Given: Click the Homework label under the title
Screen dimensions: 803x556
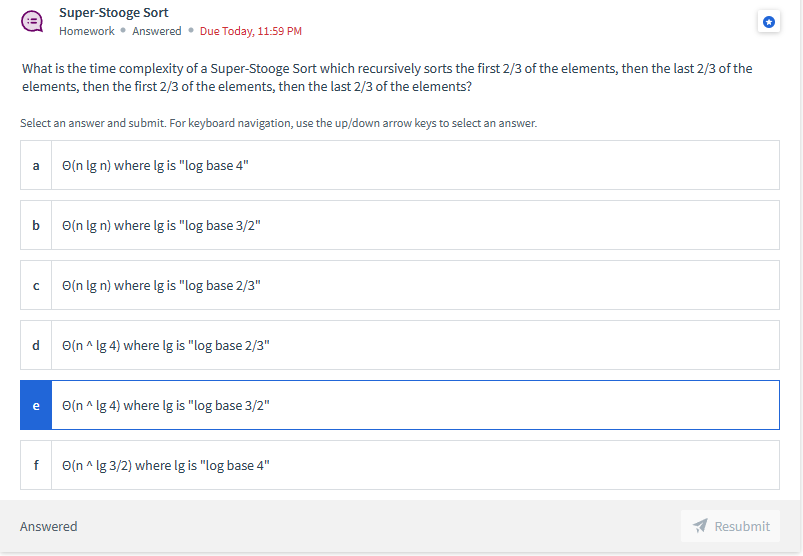Looking at the screenshot, I should [87, 31].
